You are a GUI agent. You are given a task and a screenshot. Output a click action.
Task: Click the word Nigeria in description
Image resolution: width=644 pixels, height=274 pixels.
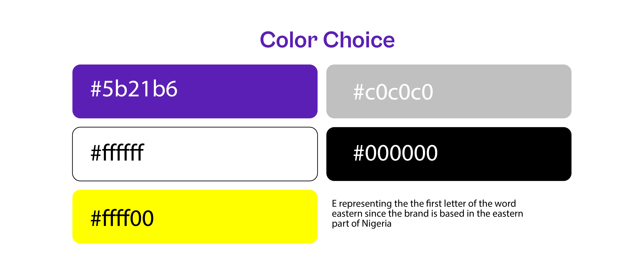coord(376,223)
